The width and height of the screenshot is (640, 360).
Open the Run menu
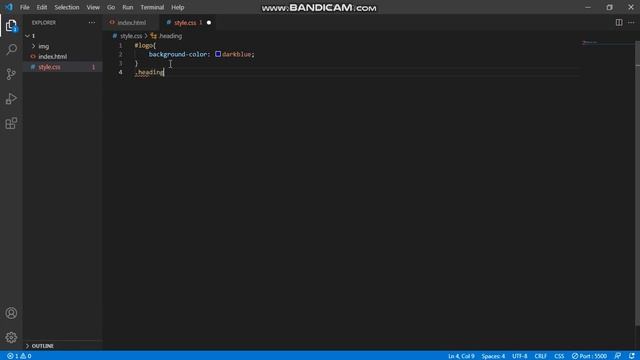tap(128, 7)
